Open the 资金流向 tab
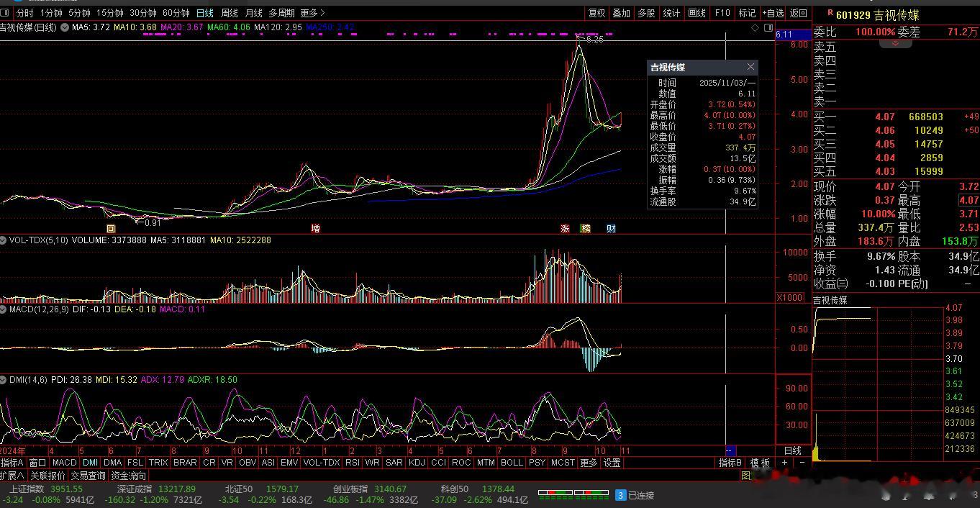Screen dimensions: 980x508 tap(128, 476)
